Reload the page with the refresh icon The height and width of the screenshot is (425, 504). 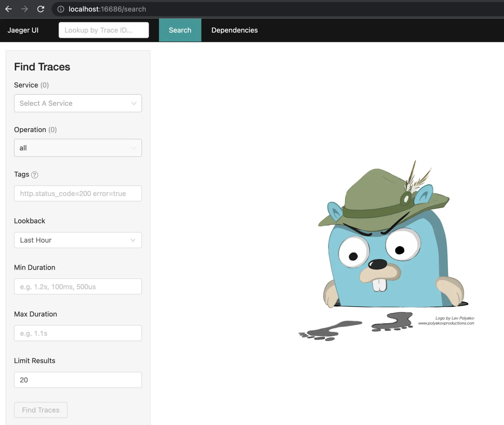[x=41, y=9]
